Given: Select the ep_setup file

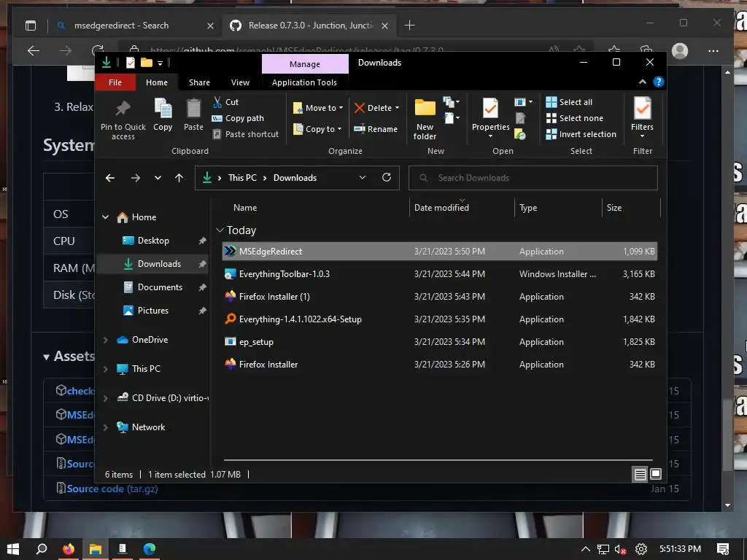Looking at the screenshot, I should coord(440,342).
